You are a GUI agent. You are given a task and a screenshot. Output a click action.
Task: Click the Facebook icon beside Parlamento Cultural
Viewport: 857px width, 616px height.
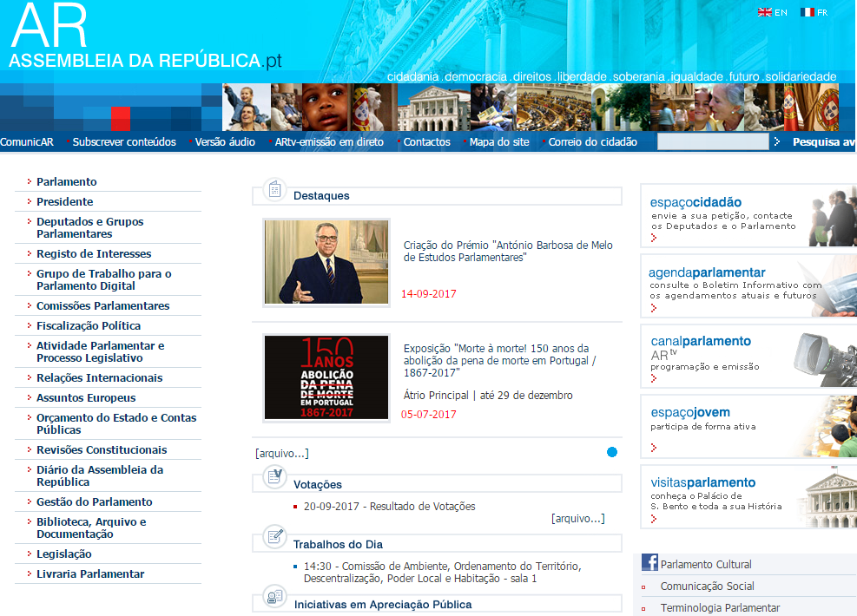649,563
